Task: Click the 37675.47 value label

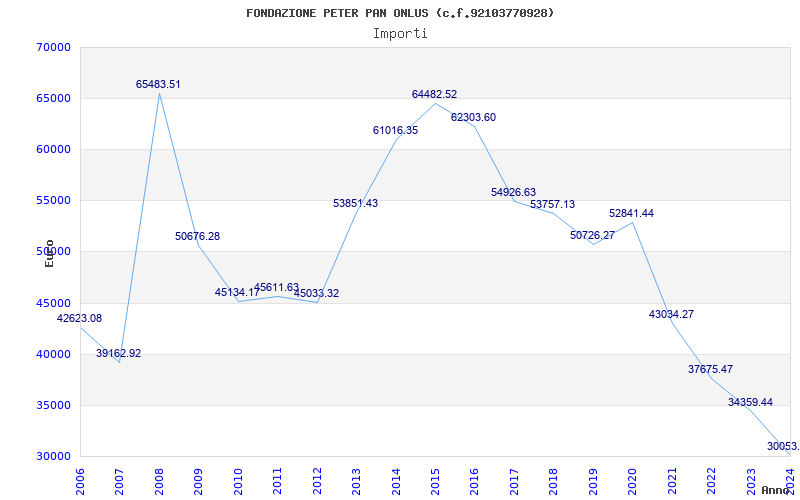Action: point(710,370)
